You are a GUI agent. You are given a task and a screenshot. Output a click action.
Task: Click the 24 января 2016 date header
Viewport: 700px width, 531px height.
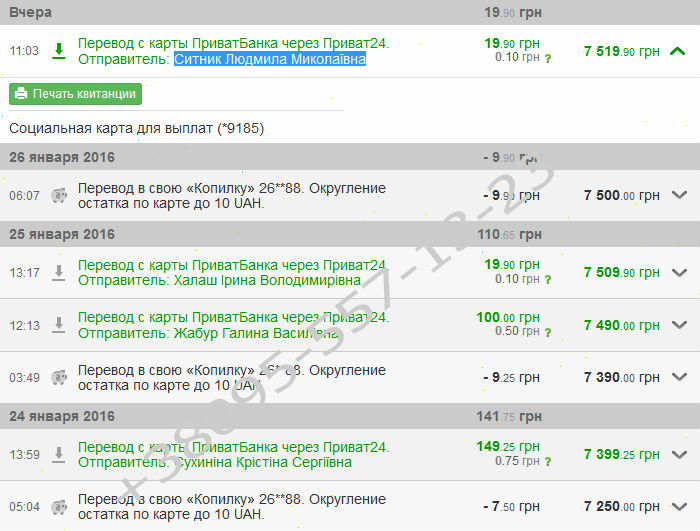pos(62,416)
